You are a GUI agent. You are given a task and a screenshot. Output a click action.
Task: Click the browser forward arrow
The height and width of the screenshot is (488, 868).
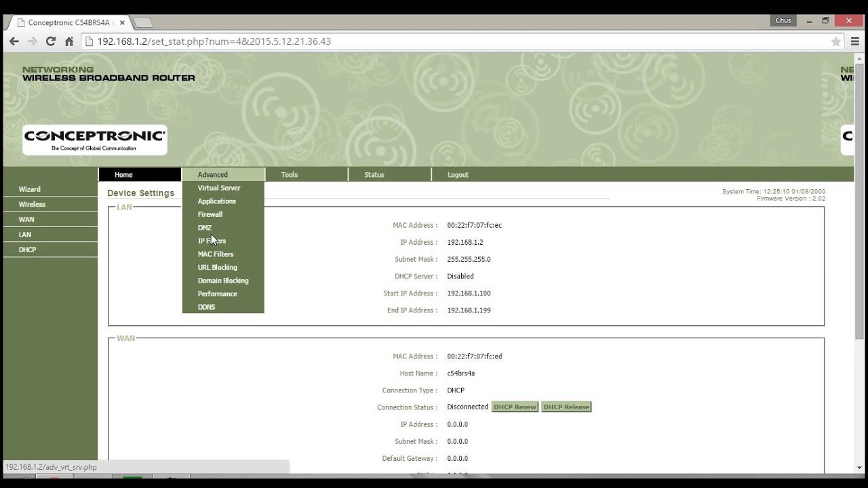pyautogui.click(x=32, y=41)
